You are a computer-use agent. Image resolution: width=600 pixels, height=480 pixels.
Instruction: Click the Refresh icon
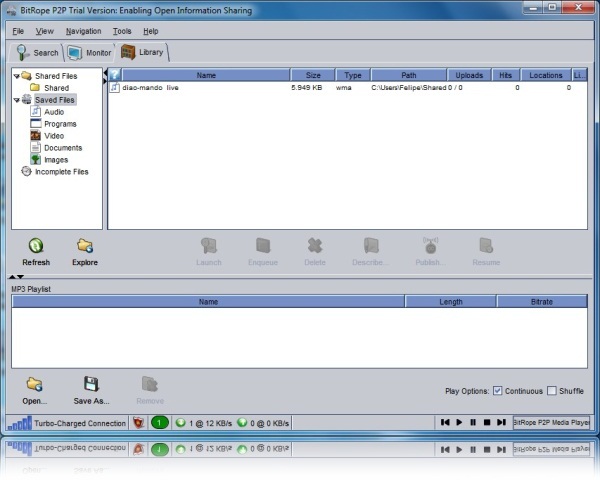(x=36, y=246)
